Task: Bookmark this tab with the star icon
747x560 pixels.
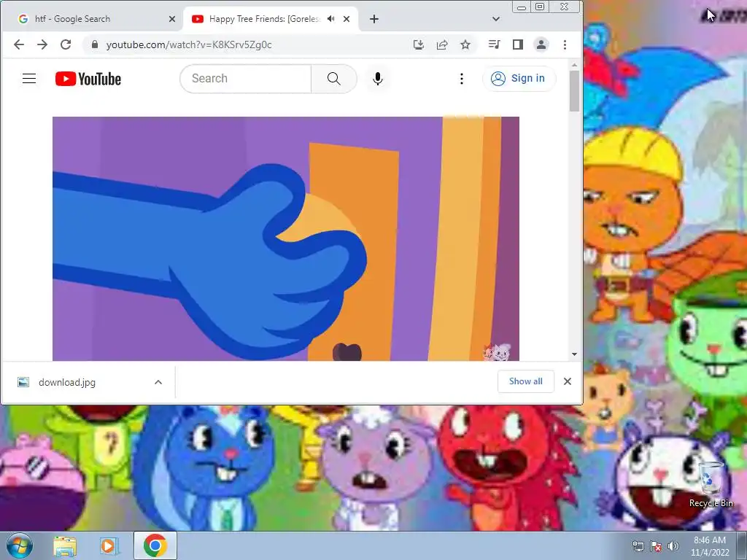Action: [465, 44]
